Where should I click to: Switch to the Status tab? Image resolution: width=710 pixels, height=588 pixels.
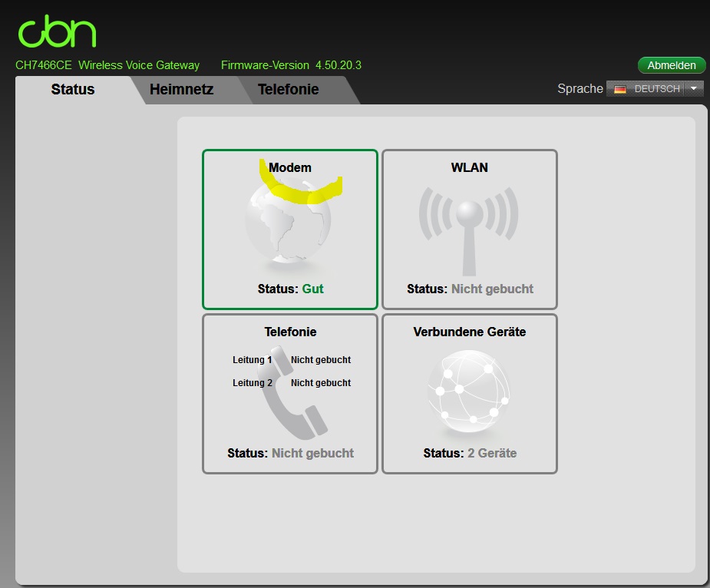coord(73,89)
